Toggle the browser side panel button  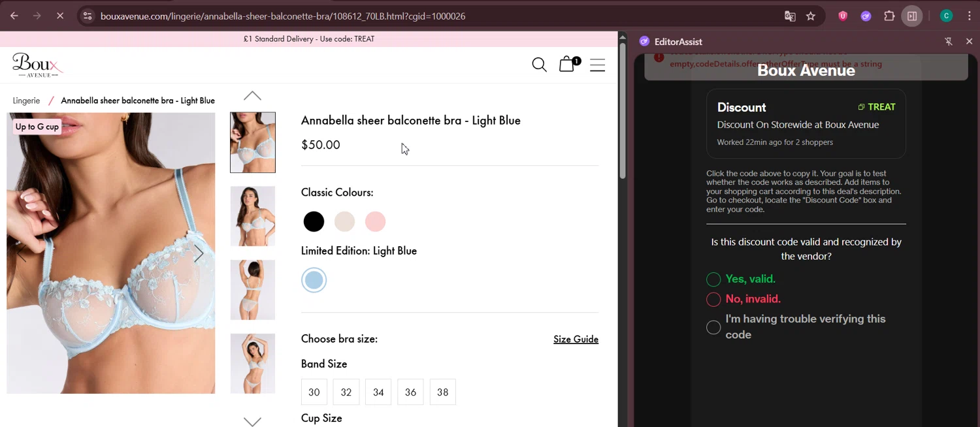[x=912, y=16]
